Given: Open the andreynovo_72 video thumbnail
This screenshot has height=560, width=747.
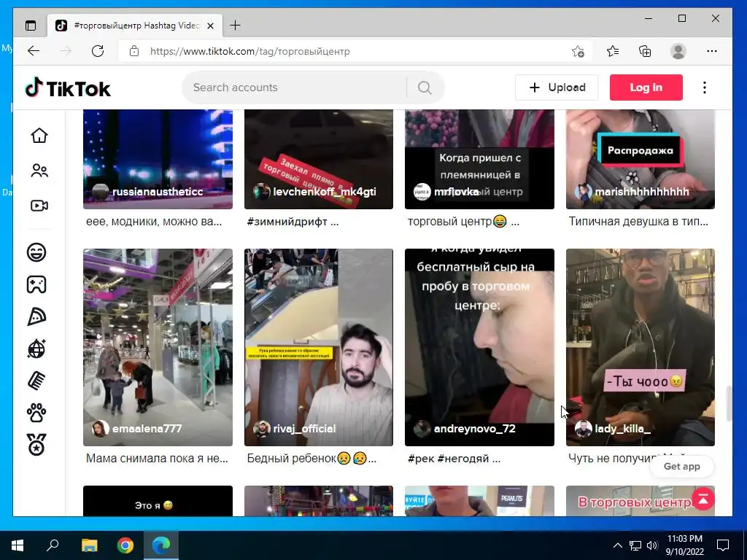Looking at the screenshot, I should 479,348.
